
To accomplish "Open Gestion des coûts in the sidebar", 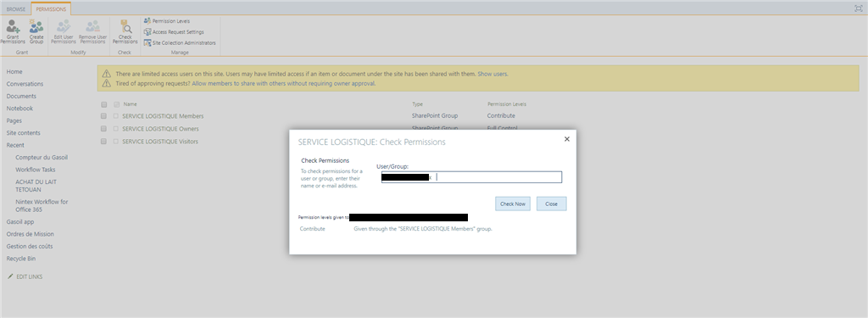I will click(x=30, y=246).
